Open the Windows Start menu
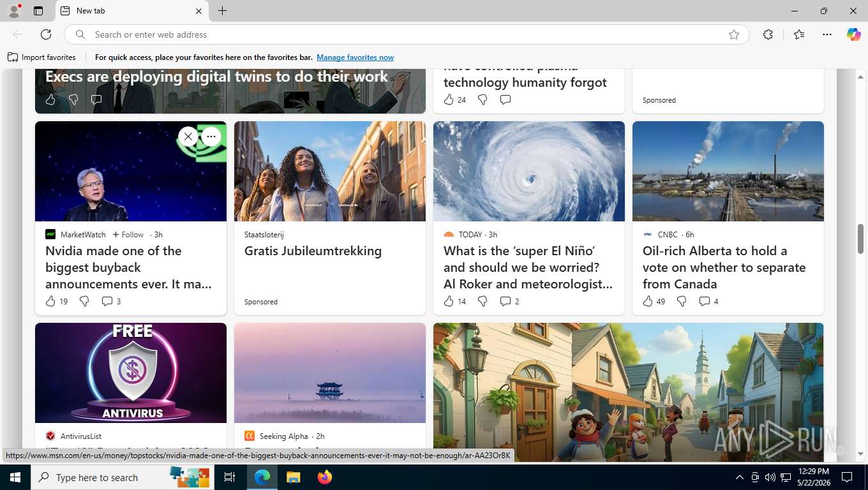Image resolution: width=868 pixels, height=490 pixels. click(15, 477)
